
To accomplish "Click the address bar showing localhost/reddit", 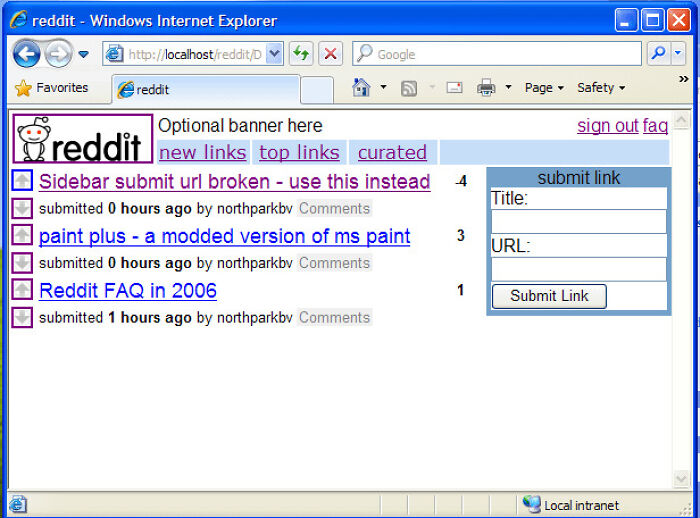I will point(192,54).
